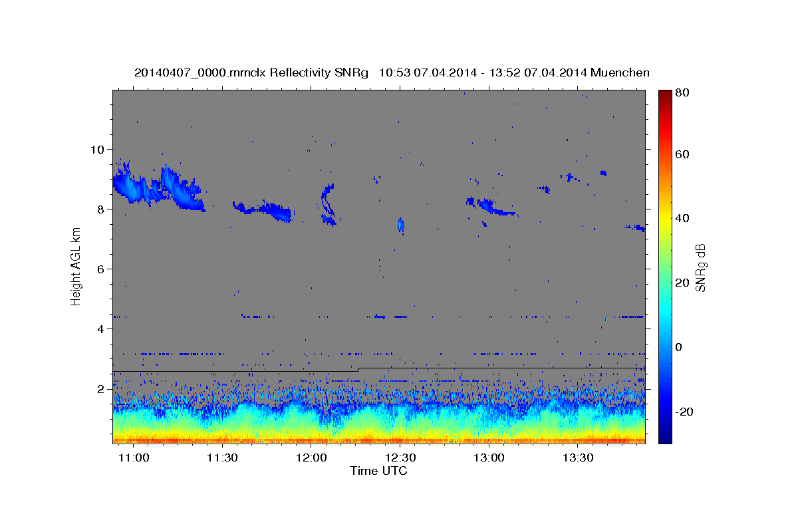Click the 13:00 time tick label
Screen dimensions: 798x532
(489, 458)
